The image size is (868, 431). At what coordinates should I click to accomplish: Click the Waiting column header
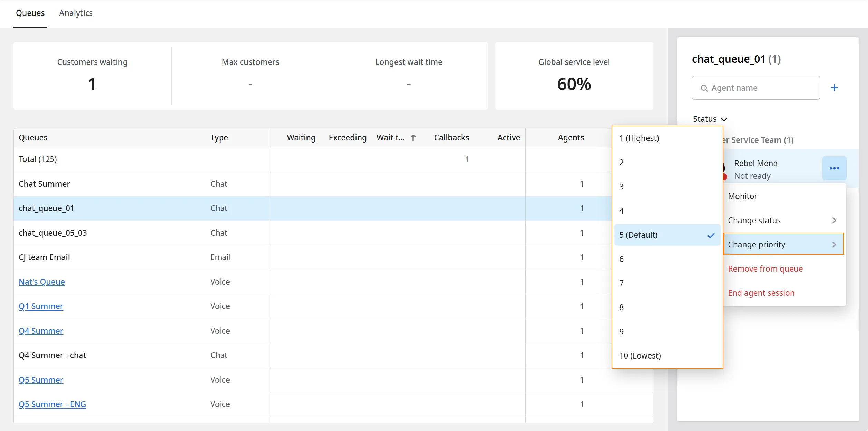301,138
